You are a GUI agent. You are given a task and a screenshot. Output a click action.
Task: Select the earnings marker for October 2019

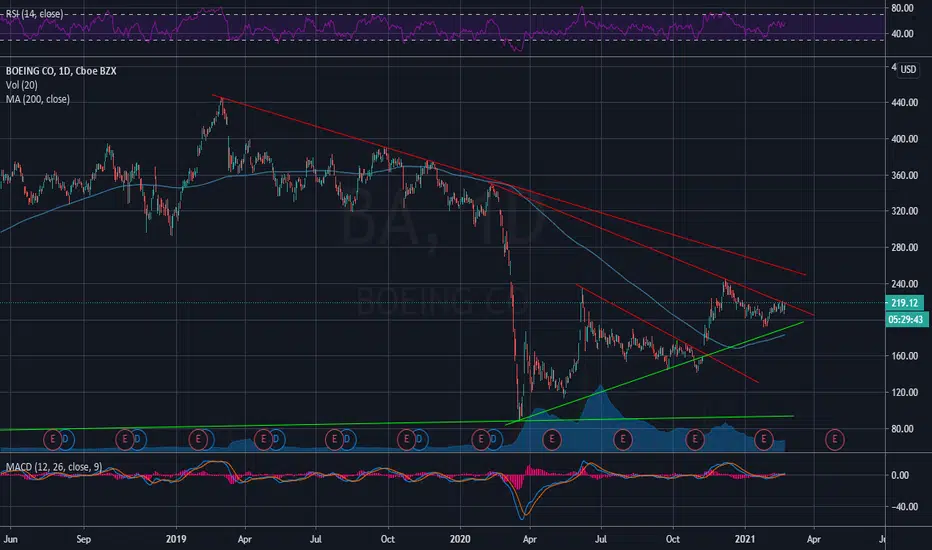coord(407,439)
